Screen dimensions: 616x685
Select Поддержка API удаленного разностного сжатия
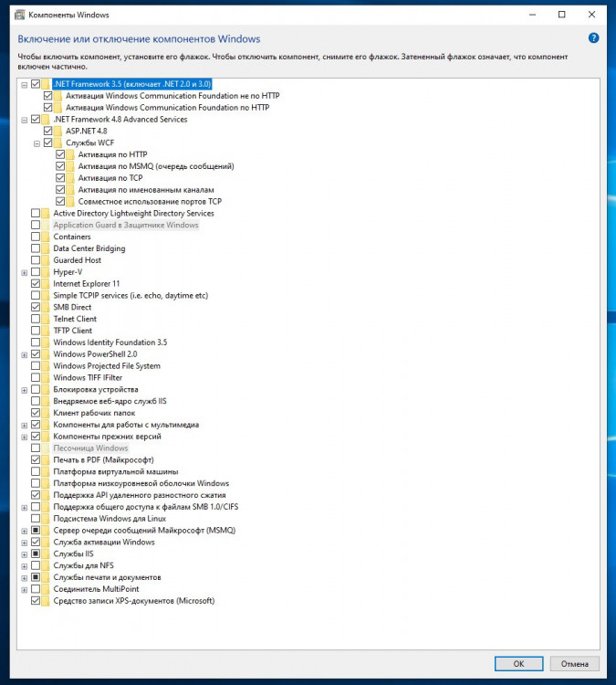tap(140, 495)
